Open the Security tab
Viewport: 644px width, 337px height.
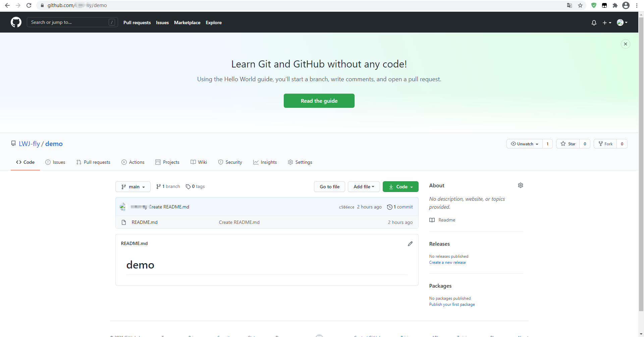230,162
